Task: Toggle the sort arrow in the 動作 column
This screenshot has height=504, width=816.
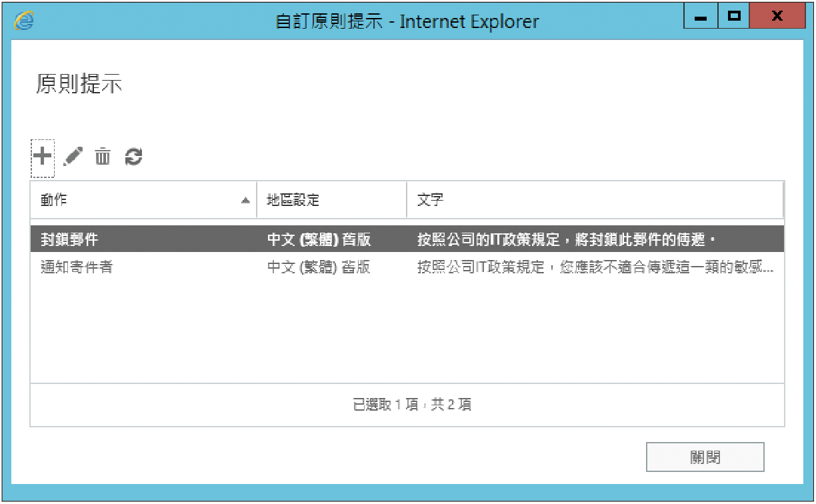Action: [x=245, y=200]
